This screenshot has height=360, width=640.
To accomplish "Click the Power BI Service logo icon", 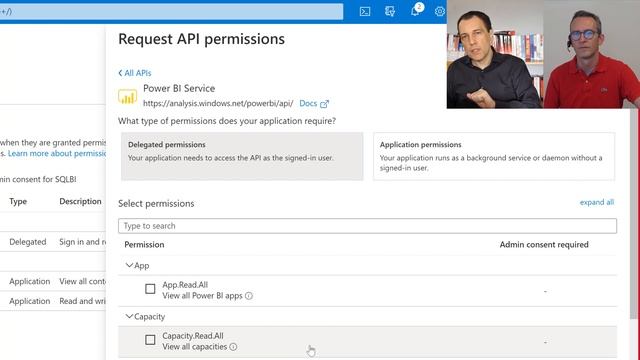I will tap(127, 97).
